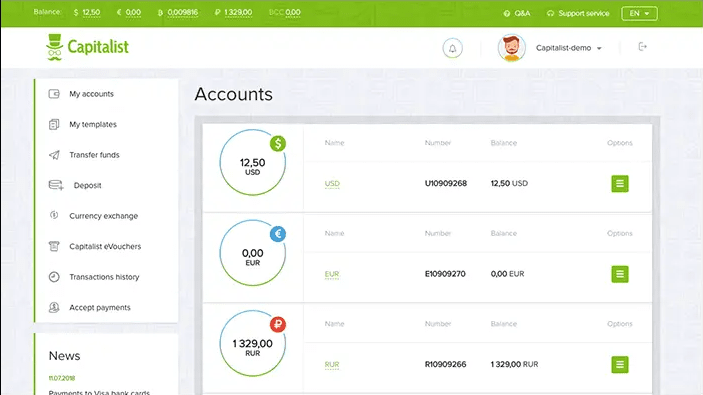The image size is (703, 395).
Task: Click the News date 11.07.2018
Action: tap(62, 378)
